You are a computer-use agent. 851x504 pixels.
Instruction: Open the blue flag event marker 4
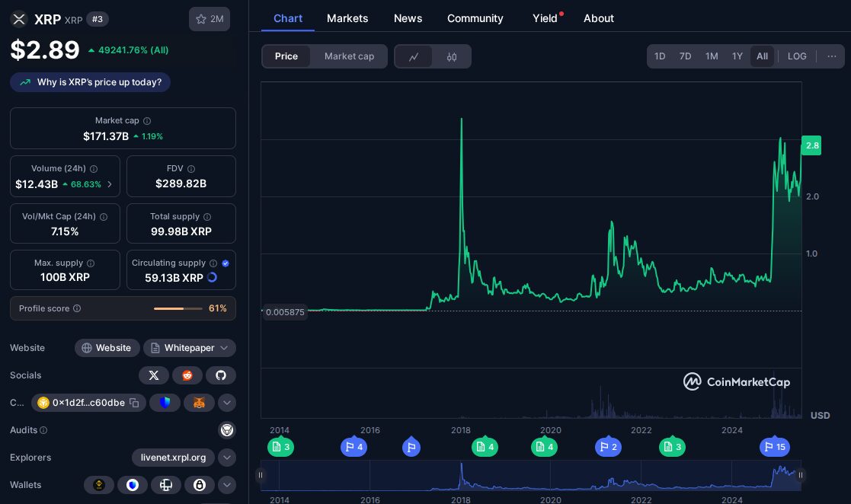point(354,446)
